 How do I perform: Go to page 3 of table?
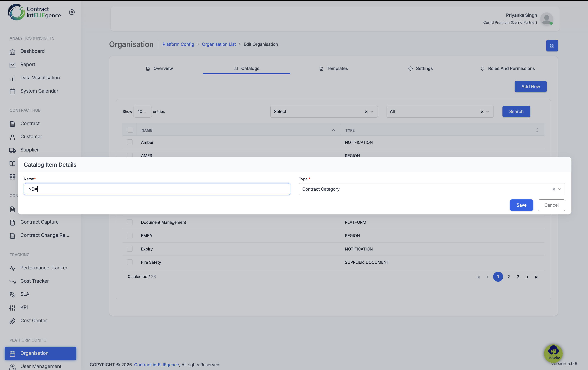pyautogui.click(x=518, y=277)
